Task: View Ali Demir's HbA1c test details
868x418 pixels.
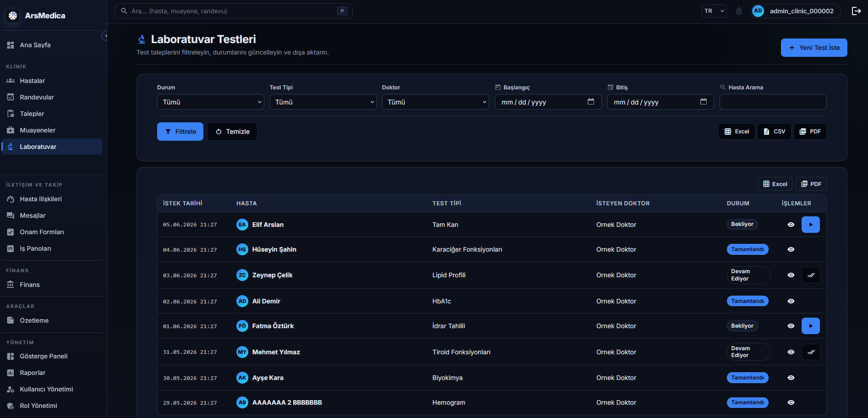Action: coord(791,301)
